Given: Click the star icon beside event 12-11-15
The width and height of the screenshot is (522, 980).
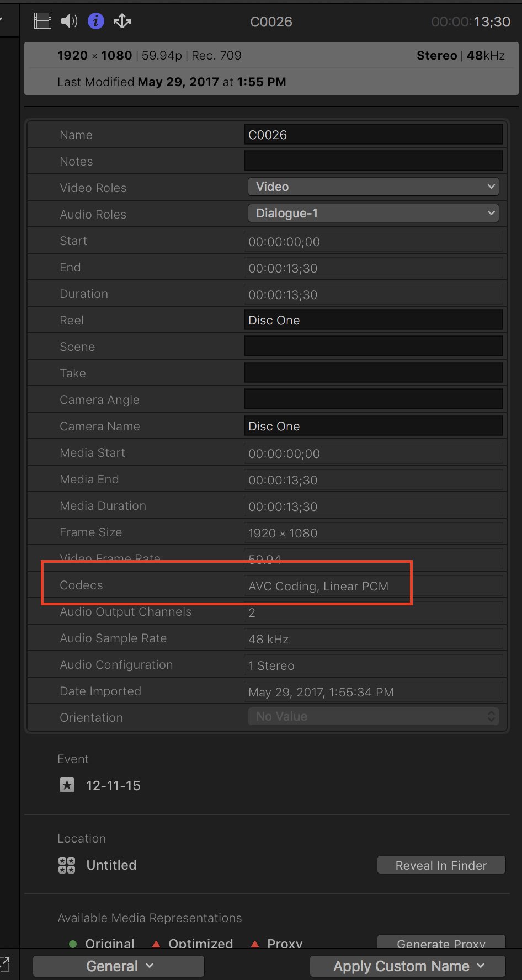Looking at the screenshot, I should pos(67,785).
